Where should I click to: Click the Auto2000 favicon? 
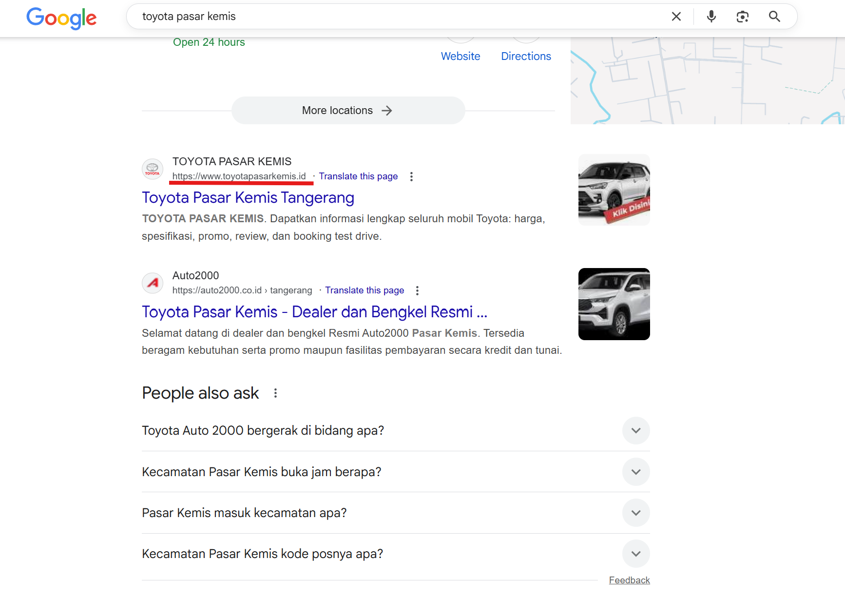(x=152, y=283)
